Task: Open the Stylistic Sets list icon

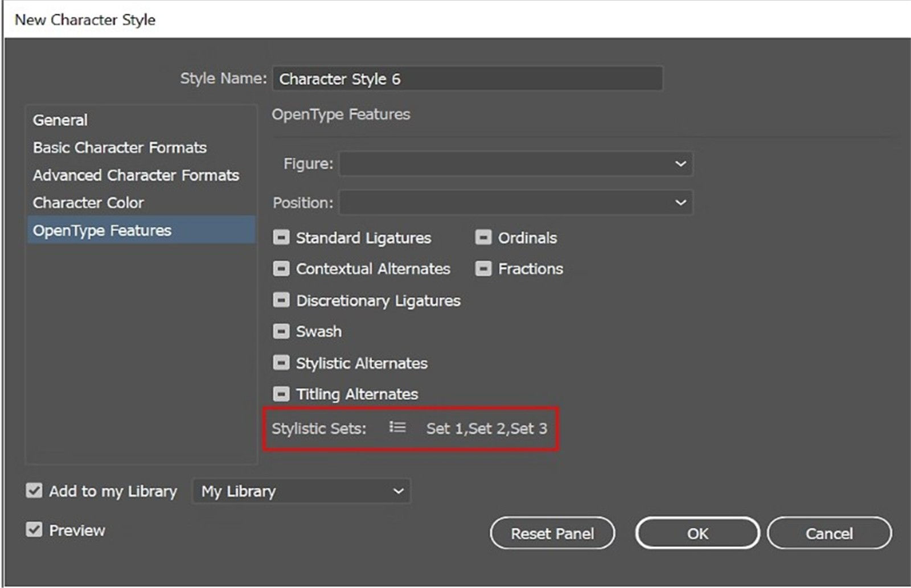Action: click(x=397, y=427)
